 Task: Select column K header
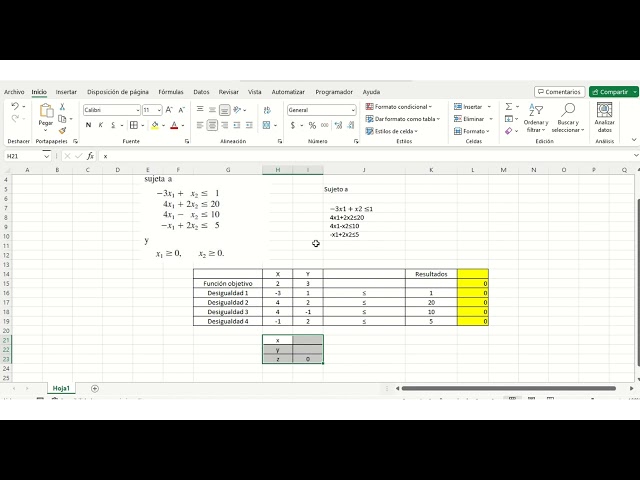tap(431, 170)
